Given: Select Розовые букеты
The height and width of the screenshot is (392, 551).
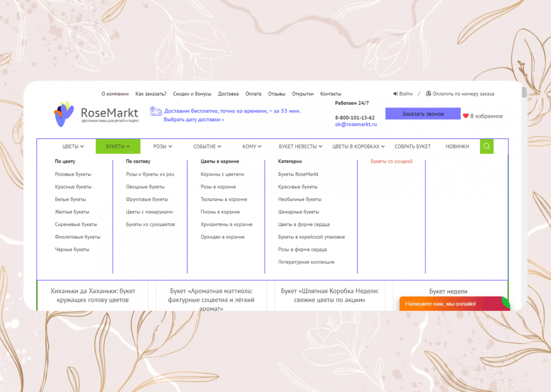Looking at the screenshot, I should tap(73, 174).
